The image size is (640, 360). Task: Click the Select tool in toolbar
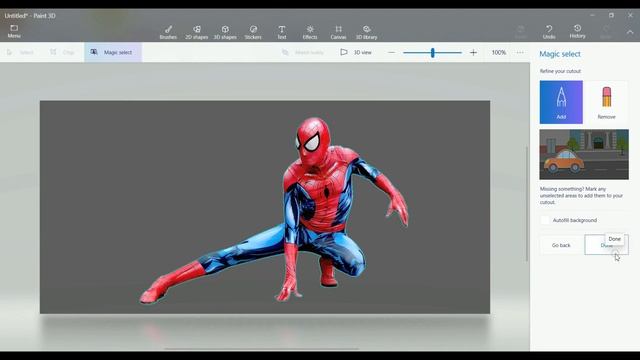(20, 52)
